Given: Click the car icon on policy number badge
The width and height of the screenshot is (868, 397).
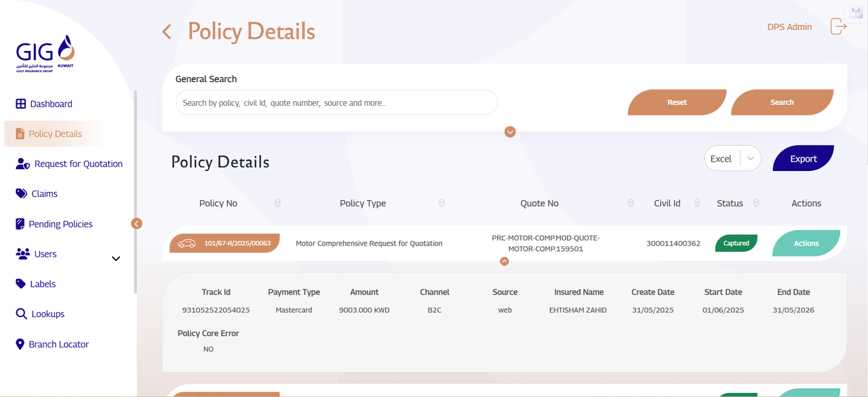Looking at the screenshot, I should (186, 243).
